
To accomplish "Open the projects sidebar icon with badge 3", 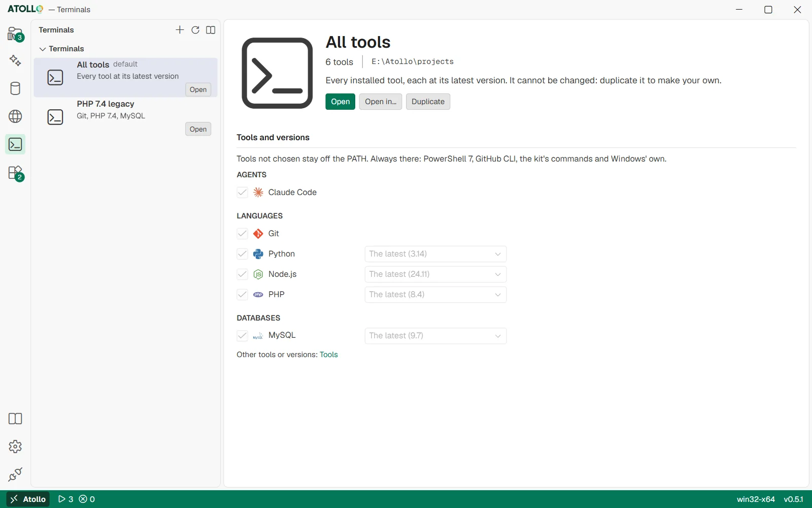I will (x=15, y=34).
